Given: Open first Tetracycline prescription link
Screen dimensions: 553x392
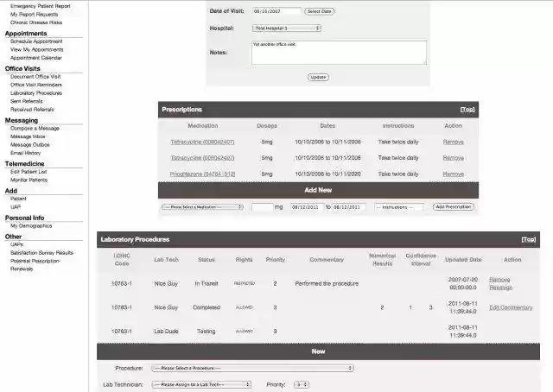Looking at the screenshot, I should point(202,142).
